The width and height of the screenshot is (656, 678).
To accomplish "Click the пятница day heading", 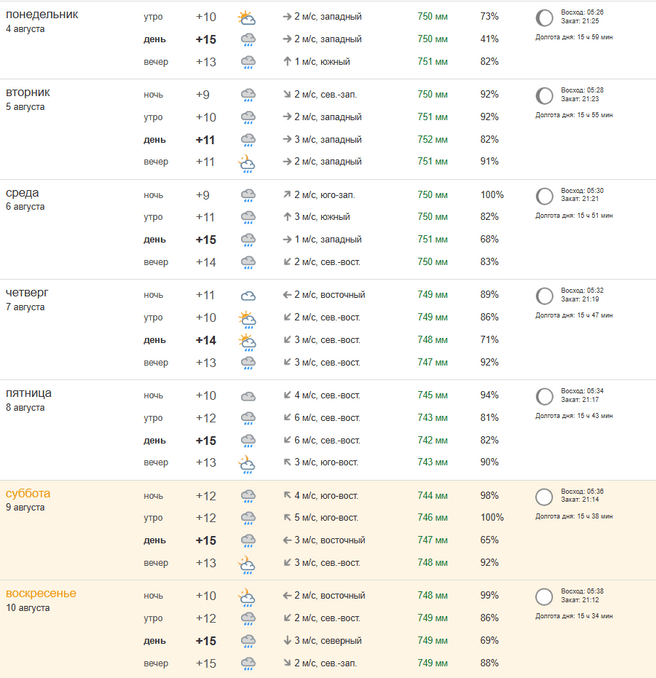I will (29, 393).
